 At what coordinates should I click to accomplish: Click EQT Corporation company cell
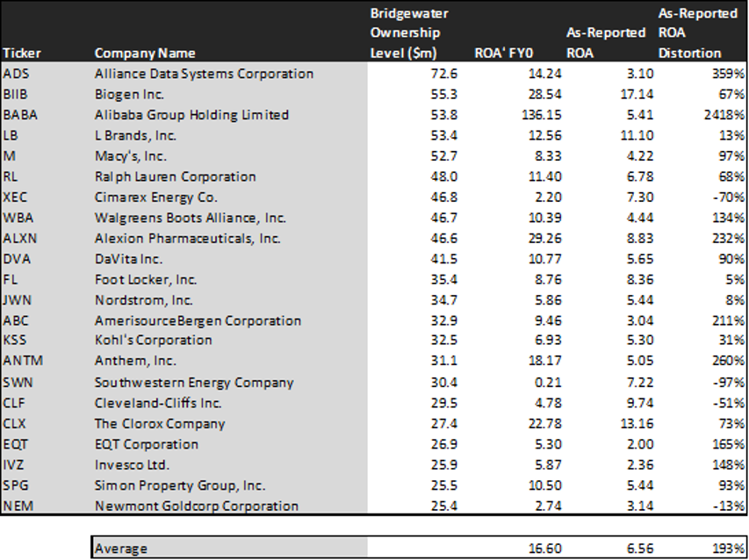[146, 444]
